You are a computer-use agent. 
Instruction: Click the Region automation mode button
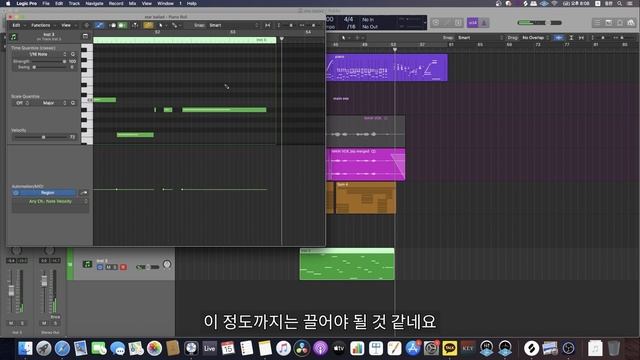pyautogui.click(x=48, y=193)
